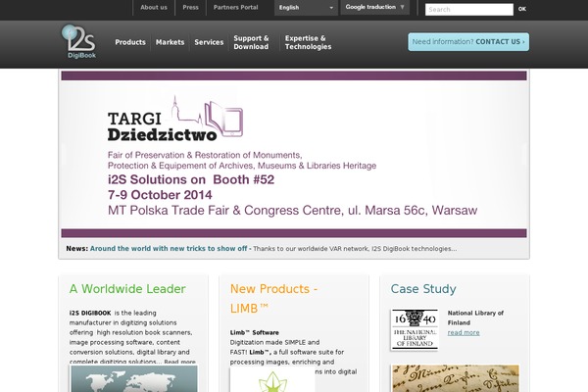The width and height of the screenshot is (588, 392).
Task: Open the Products menu
Action: coord(130,42)
